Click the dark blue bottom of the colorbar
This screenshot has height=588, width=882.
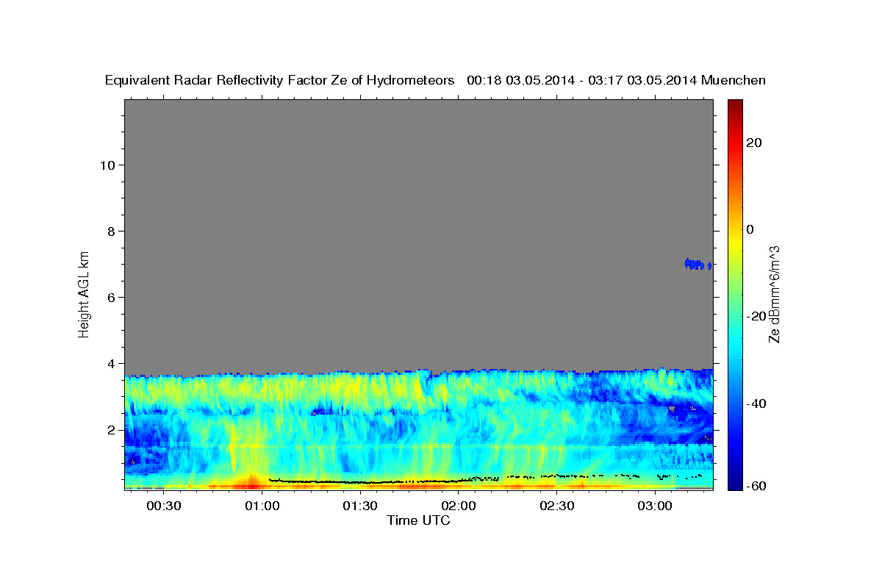(735, 481)
